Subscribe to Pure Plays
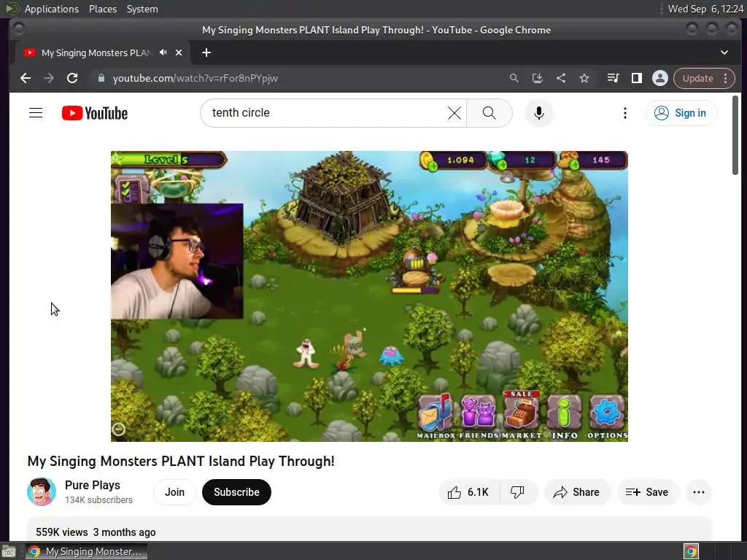The width and height of the screenshot is (747, 560). click(236, 492)
